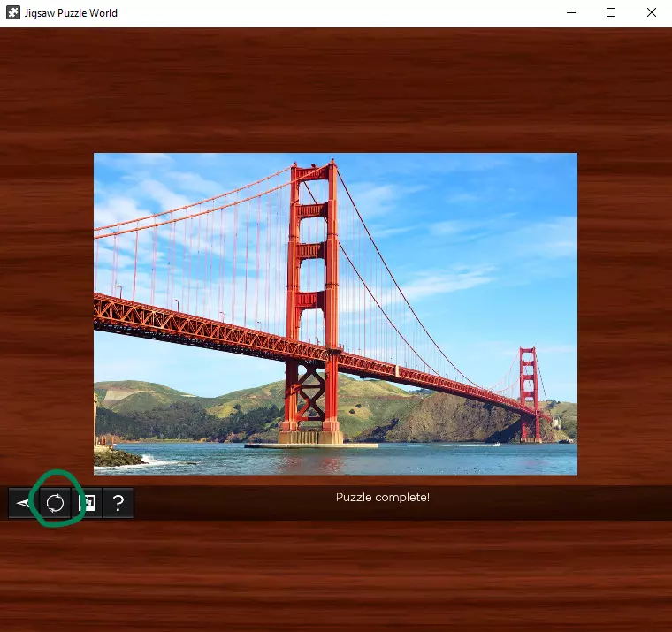
Task: Click the "Puzzle complete!" status message
Action: coord(382,498)
